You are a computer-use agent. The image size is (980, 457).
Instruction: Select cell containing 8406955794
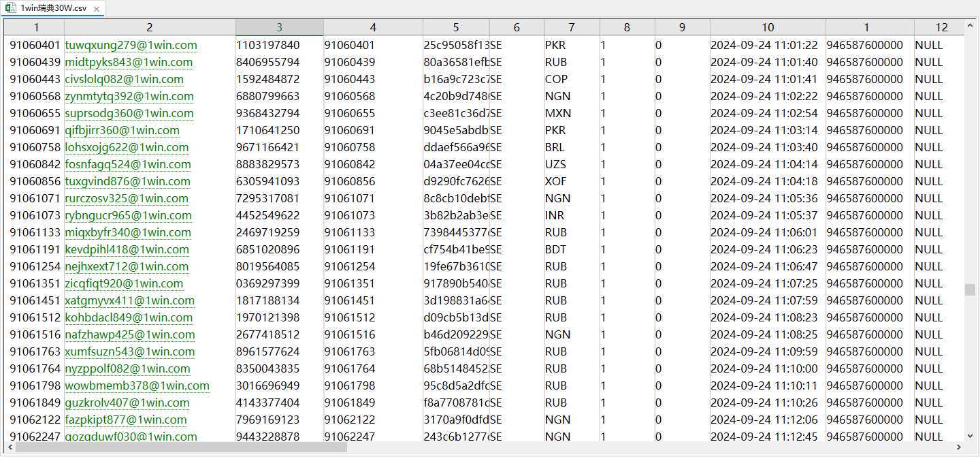click(x=280, y=62)
